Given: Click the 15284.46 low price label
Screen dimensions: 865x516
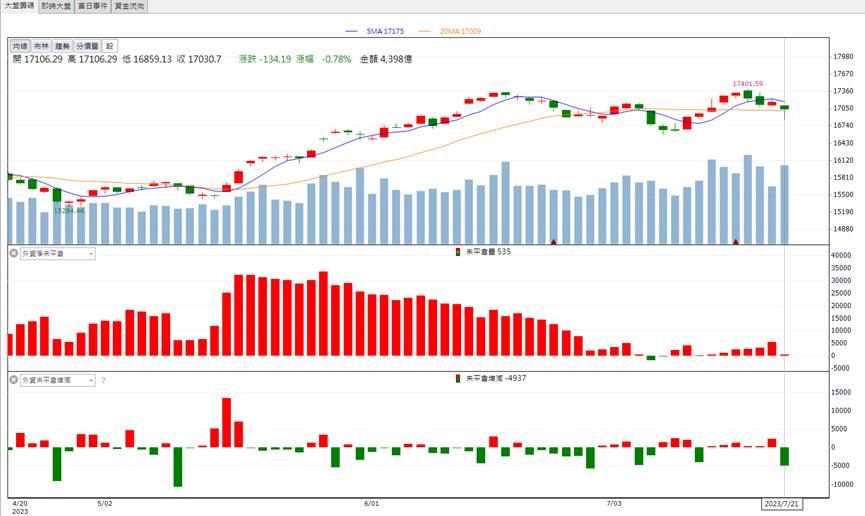Looking at the screenshot, I should (x=69, y=211).
